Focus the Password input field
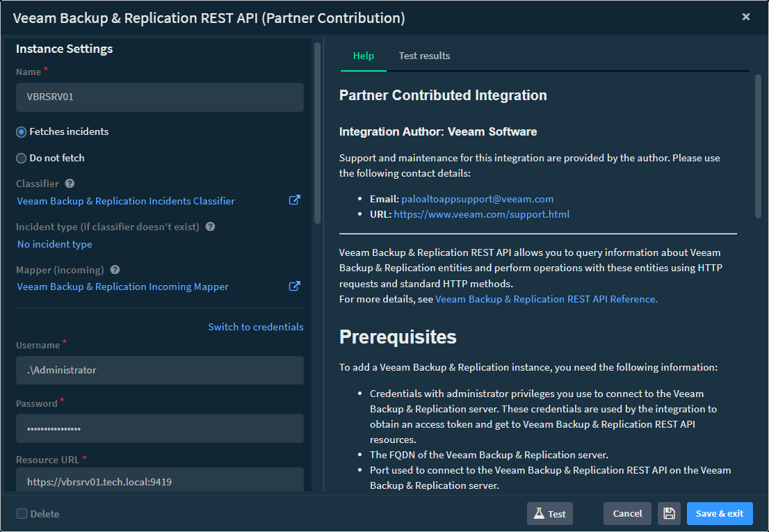The height and width of the screenshot is (532, 769). point(160,428)
